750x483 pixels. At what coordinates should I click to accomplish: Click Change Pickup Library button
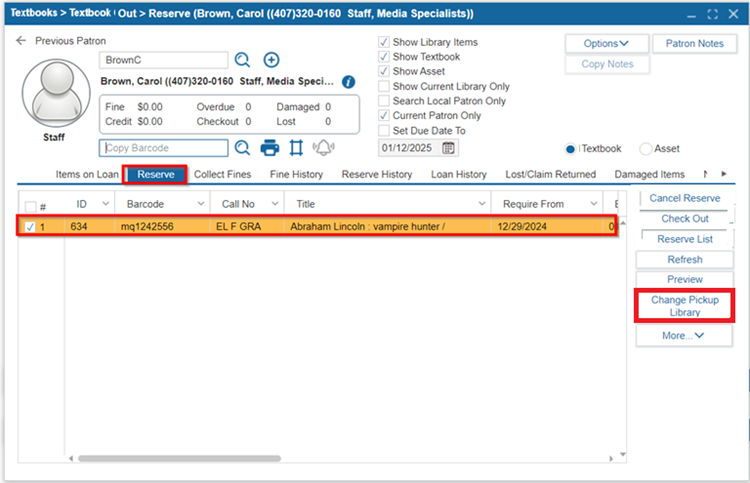[x=684, y=306]
